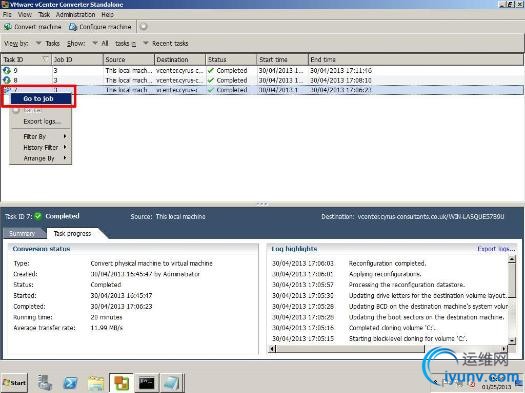The width and height of the screenshot is (525, 393).
Task: Click log horizontal scrollbar right arrow
Action: 504,349
